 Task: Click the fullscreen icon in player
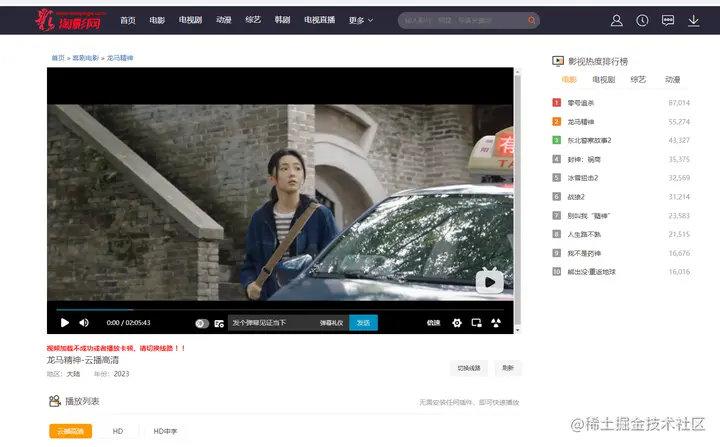point(496,323)
